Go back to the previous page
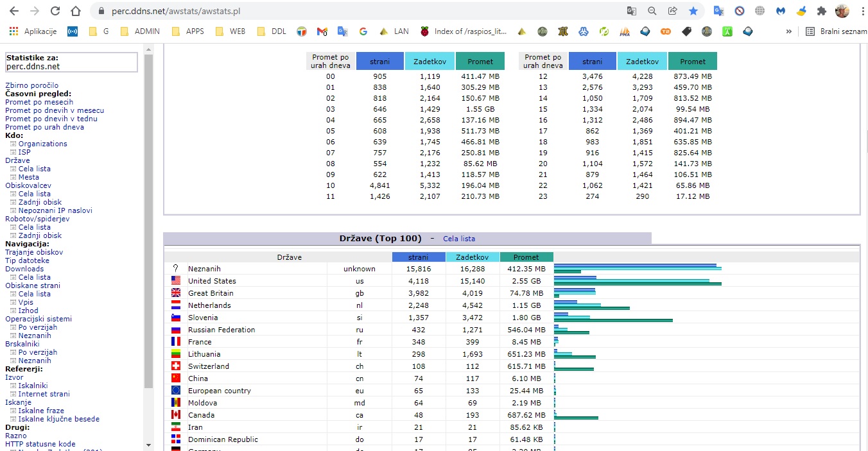 (x=13, y=11)
